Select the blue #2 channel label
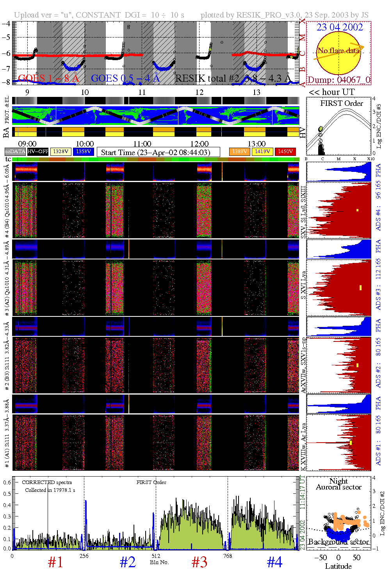This screenshot has width=392, height=577. point(128,562)
